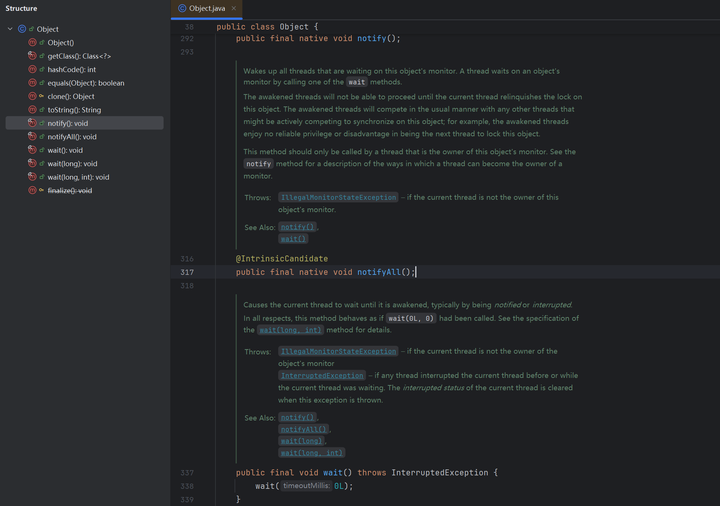This screenshot has height=506, width=720.
Task: Follow the wait(long) See Also link
Action: click(x=301, y=441)
